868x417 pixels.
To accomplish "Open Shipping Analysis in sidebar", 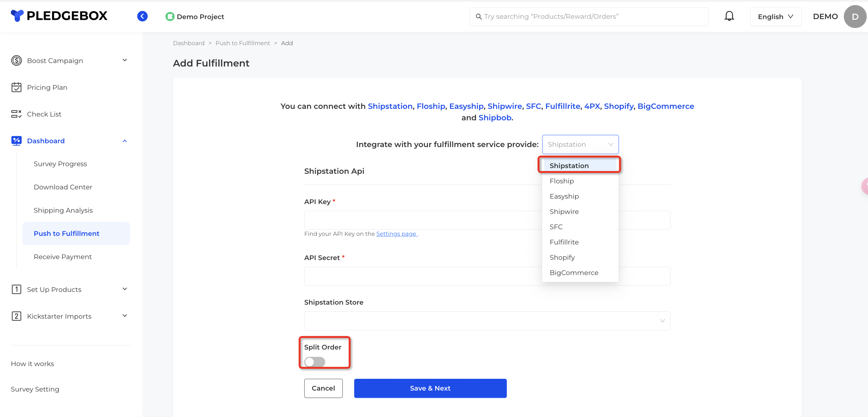I will 63,210.
